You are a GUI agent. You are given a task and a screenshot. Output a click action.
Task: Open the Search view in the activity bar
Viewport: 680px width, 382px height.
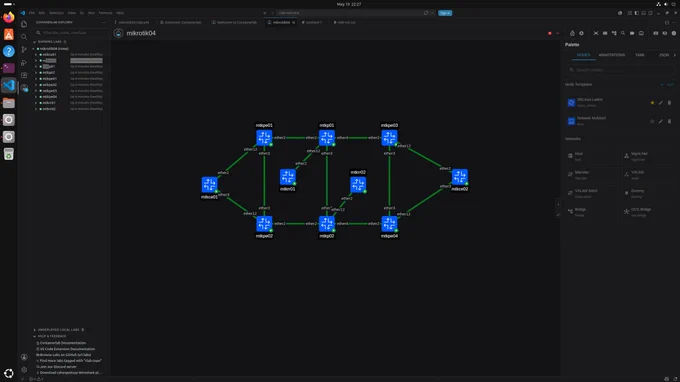[x=24, y=37]
